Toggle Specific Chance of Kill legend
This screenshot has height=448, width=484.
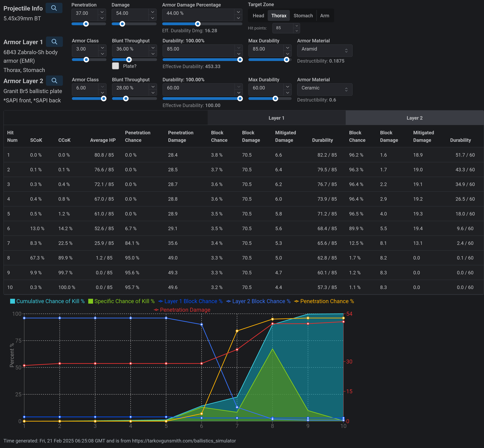point(121,301)
